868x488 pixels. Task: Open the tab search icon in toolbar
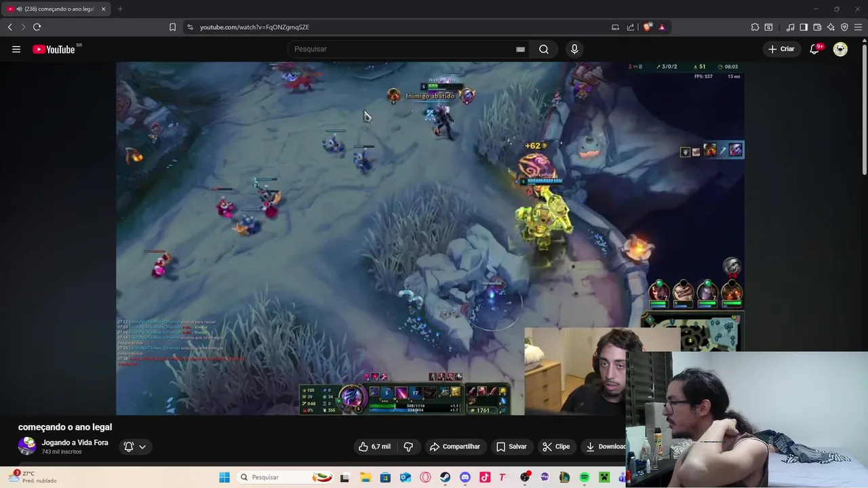[x=768, y=27]
